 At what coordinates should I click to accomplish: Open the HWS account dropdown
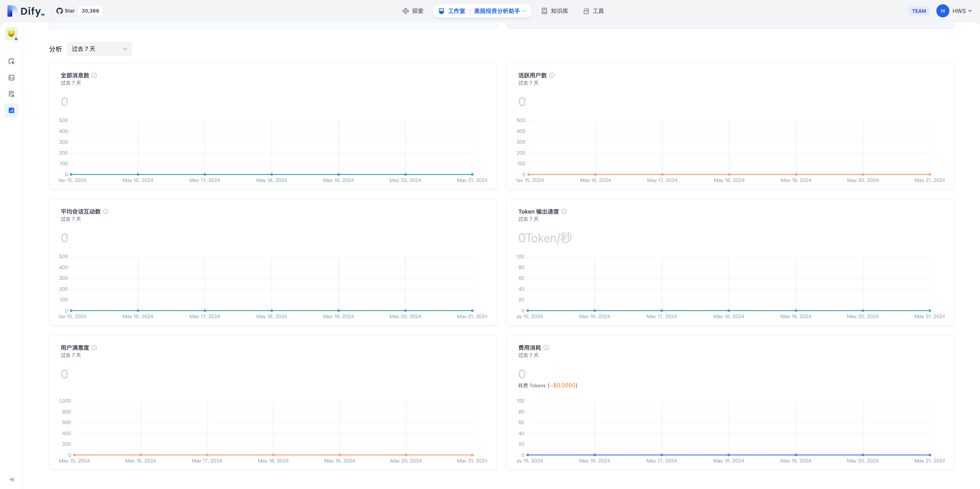pyautogui.click(x=962, y=11)
